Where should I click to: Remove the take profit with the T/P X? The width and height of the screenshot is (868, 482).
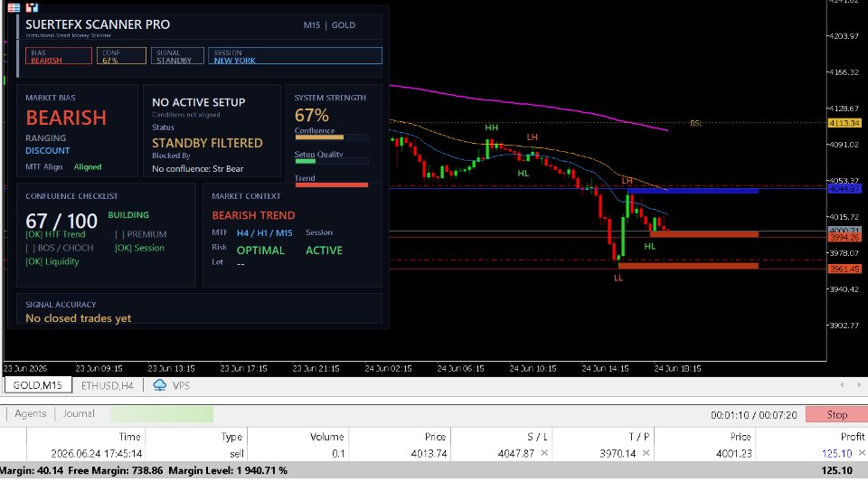[646, 453]
